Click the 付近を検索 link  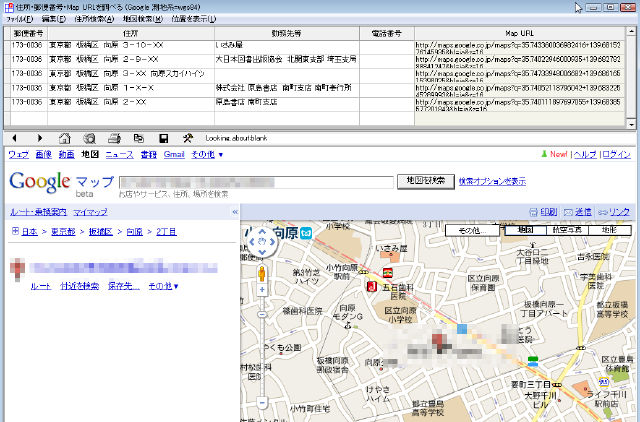click(80, 286)
